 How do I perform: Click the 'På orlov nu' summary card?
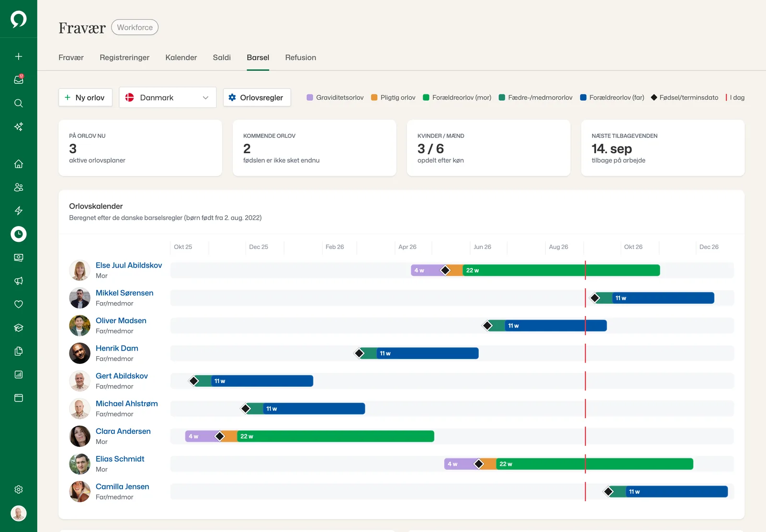point(140,148)
